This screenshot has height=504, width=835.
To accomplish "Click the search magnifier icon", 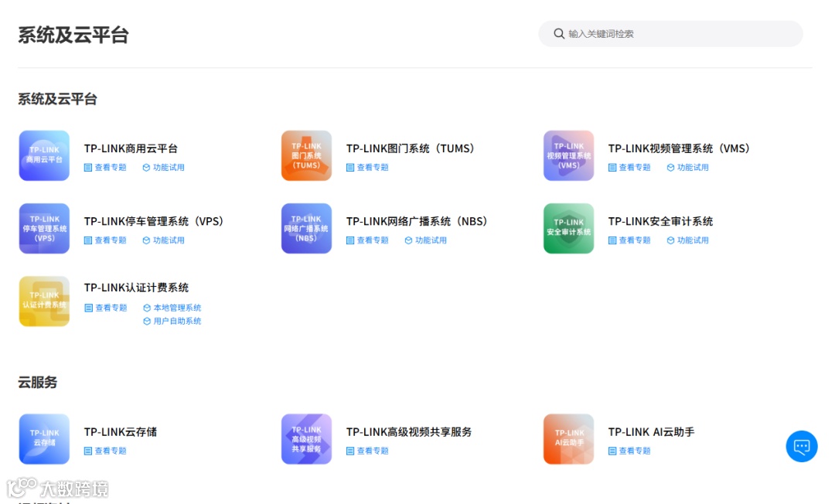I will [559, 33].
